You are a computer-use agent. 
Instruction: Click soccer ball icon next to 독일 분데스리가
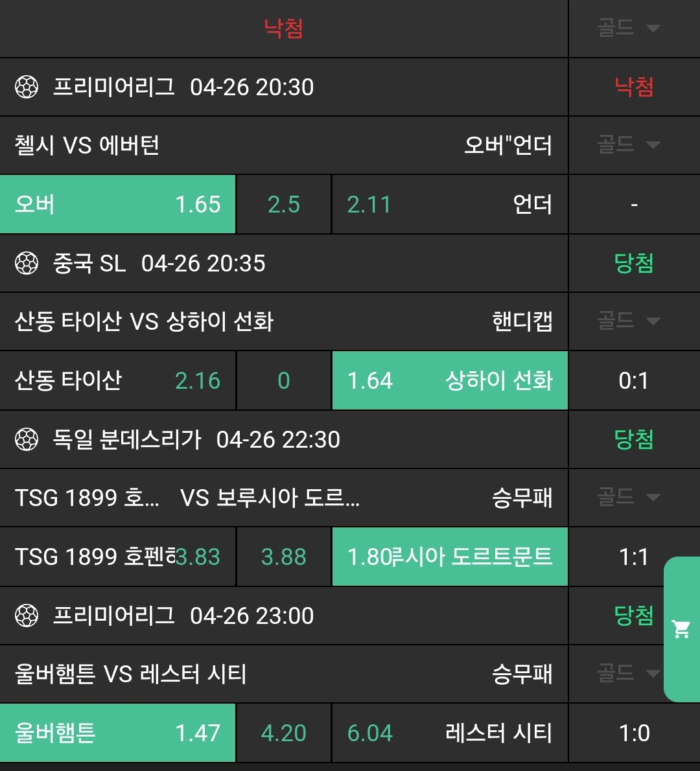(x=27, y=439)
